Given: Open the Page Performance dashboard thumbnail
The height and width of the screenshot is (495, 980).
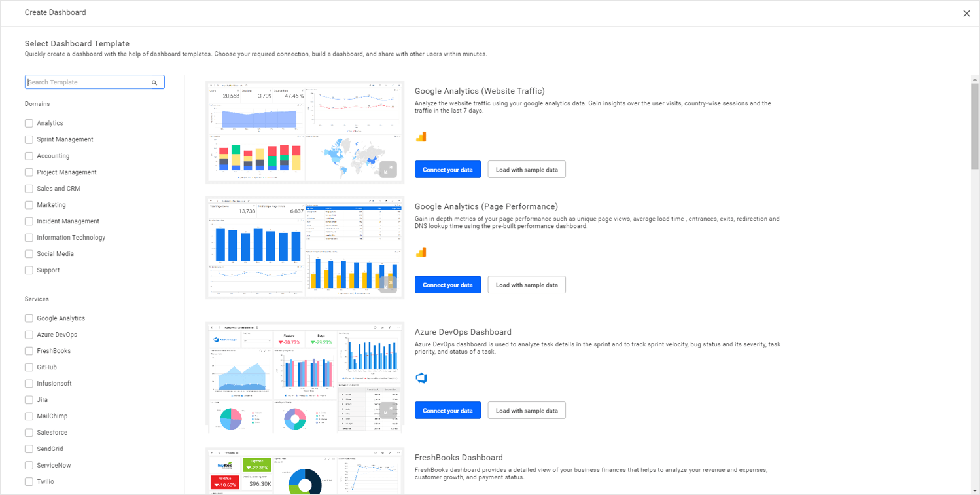Looking at the screenshot, I should point(305,247).
